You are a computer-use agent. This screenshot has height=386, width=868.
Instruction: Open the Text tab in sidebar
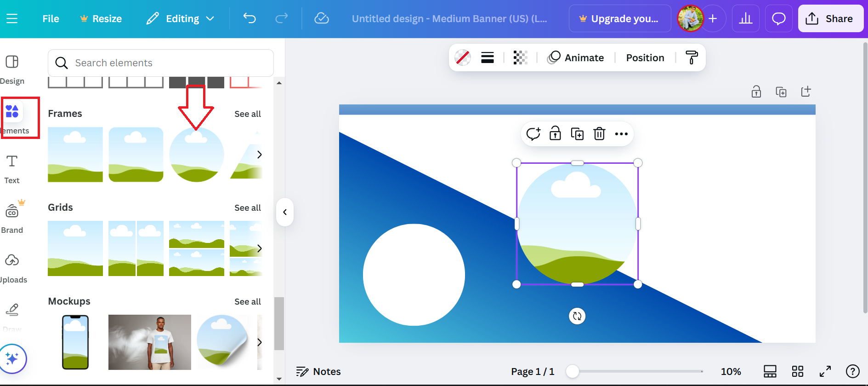tap(12, 169)
